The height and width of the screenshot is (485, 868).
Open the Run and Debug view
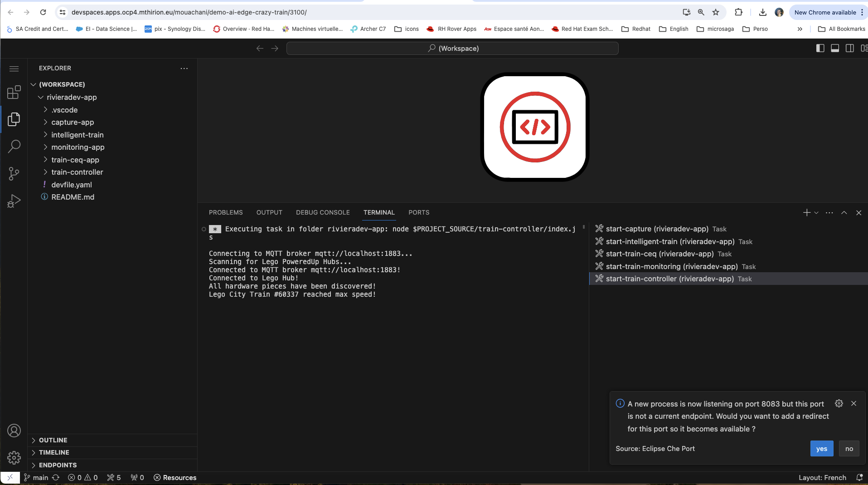pos(14,201)
